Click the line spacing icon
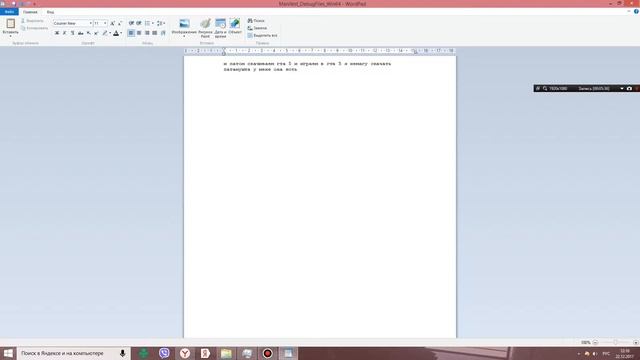This screenshot has width=640, height=360. pyautogui.click(x=161, y=23)
